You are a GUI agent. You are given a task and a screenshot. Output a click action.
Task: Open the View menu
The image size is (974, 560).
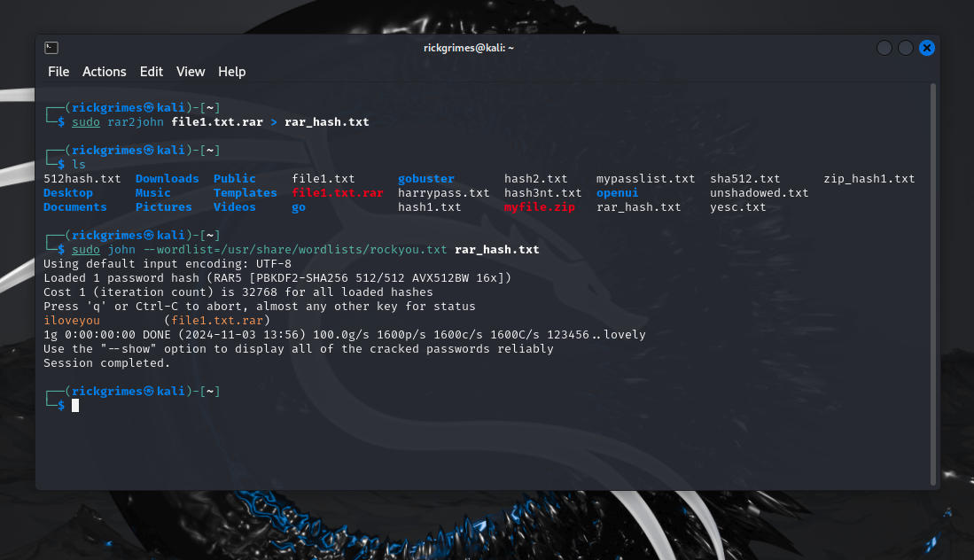point(190,72)
